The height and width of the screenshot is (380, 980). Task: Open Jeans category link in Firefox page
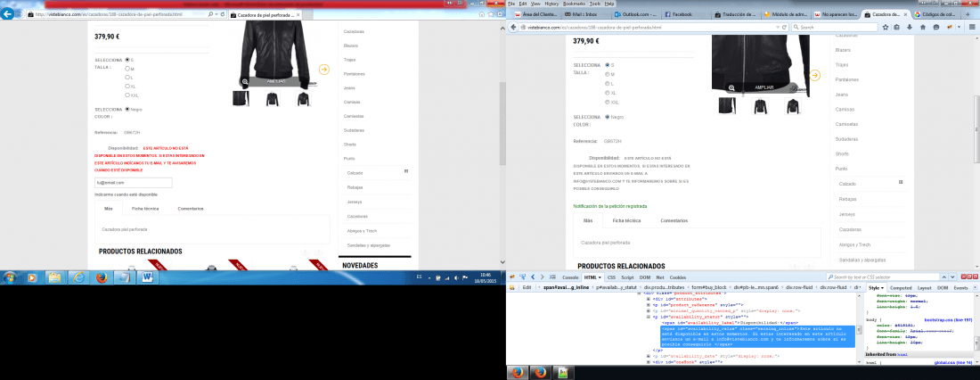(843, 95)
